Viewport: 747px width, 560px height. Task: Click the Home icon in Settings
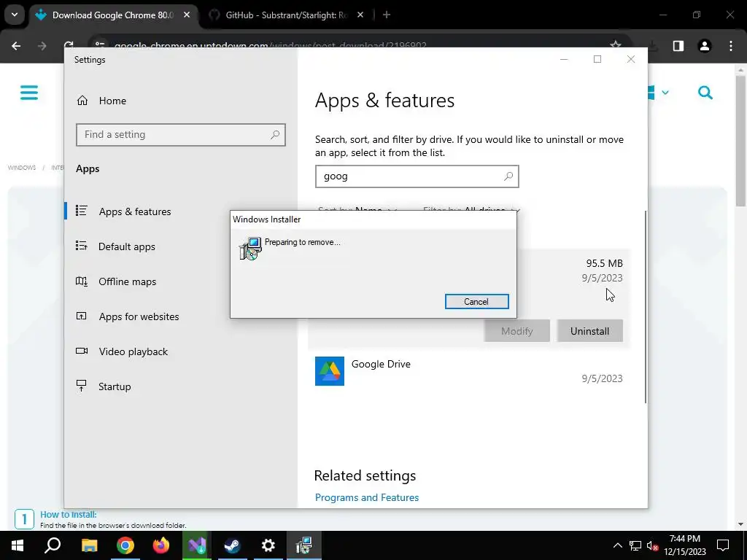point(82,101)
